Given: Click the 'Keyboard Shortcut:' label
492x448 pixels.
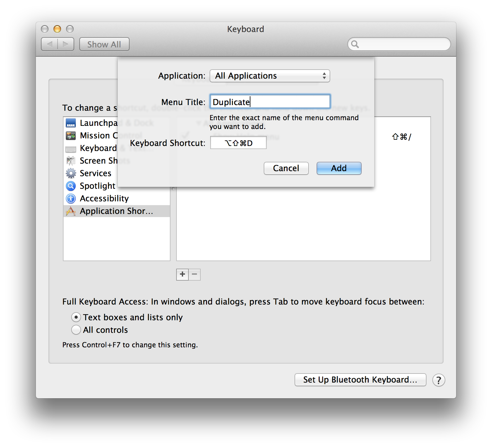Looking at the screenshot, I should [x=167, y=143].
